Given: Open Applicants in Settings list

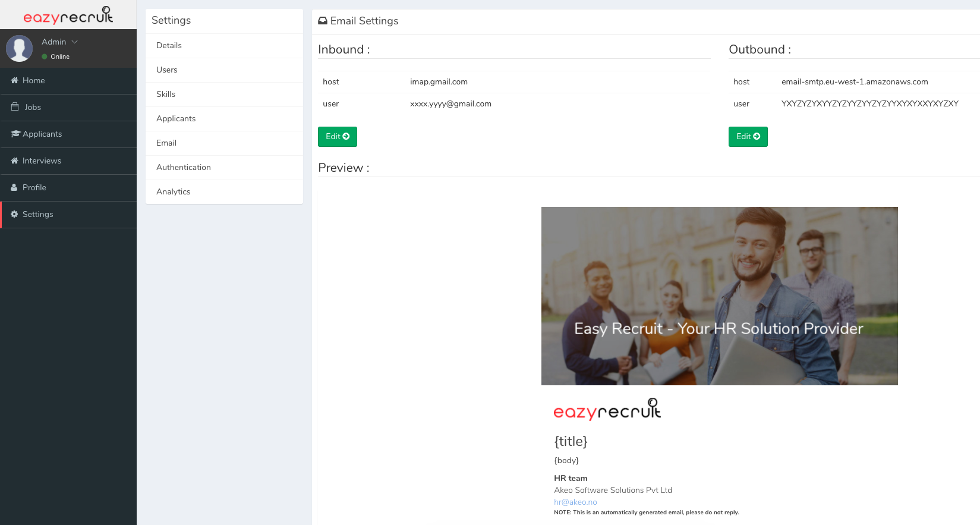Looking at the screenshot, I should [x=224, y=119].
